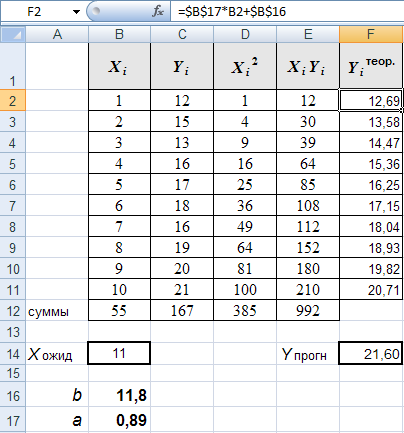Click the Xi header cell in column B
This screenshot has width=404, height=433.
(119, 66)
